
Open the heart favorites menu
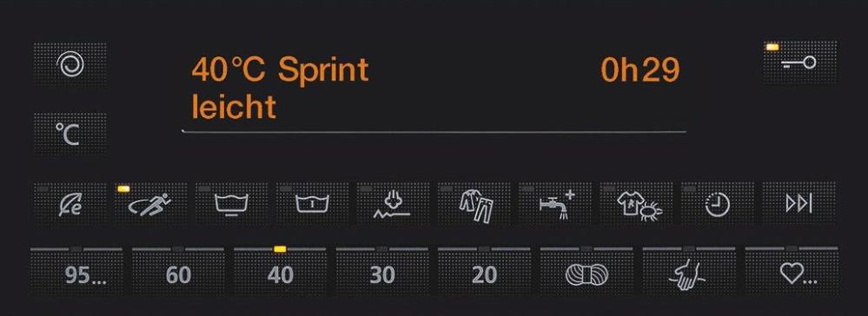[x=792, y=271]
